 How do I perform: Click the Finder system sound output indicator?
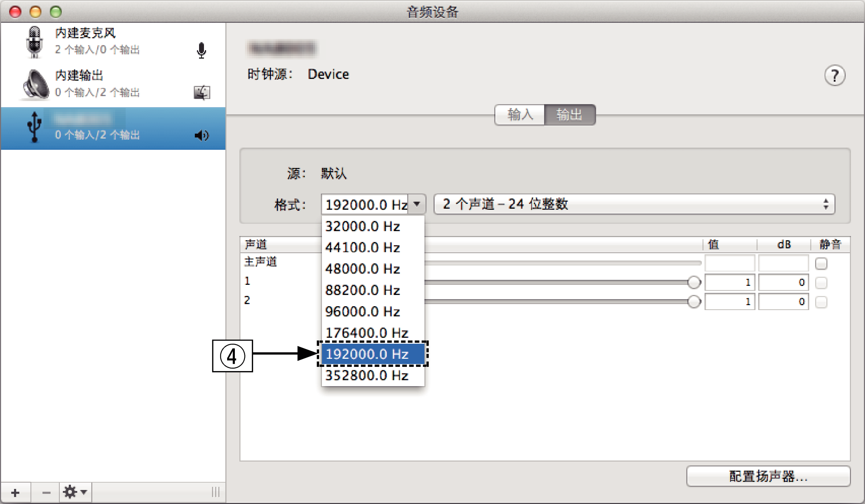tap(202, 93)
